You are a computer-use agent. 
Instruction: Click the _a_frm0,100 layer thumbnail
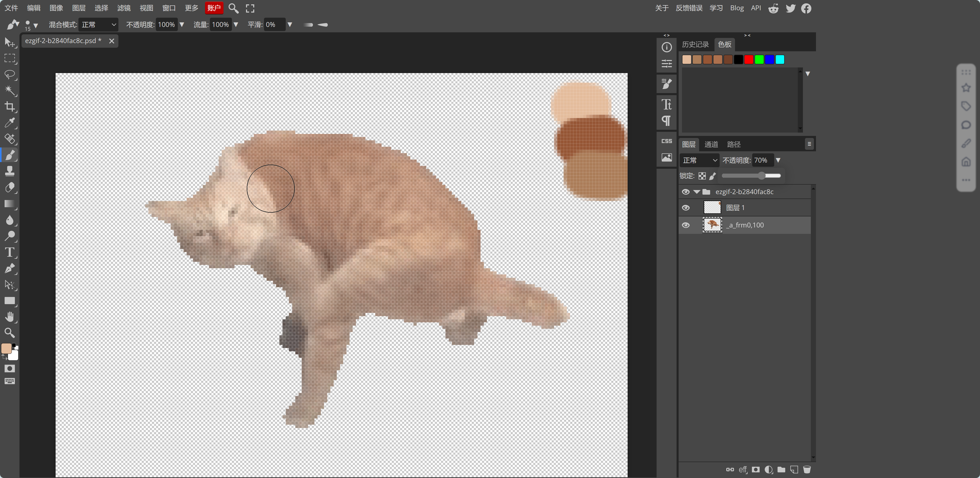(x=712, y=225)
